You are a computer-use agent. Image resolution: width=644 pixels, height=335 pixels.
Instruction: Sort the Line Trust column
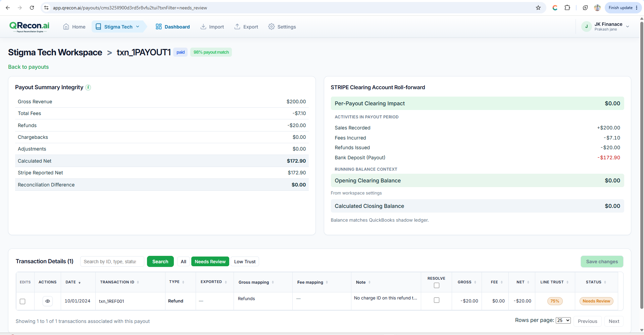coord(567,282)
